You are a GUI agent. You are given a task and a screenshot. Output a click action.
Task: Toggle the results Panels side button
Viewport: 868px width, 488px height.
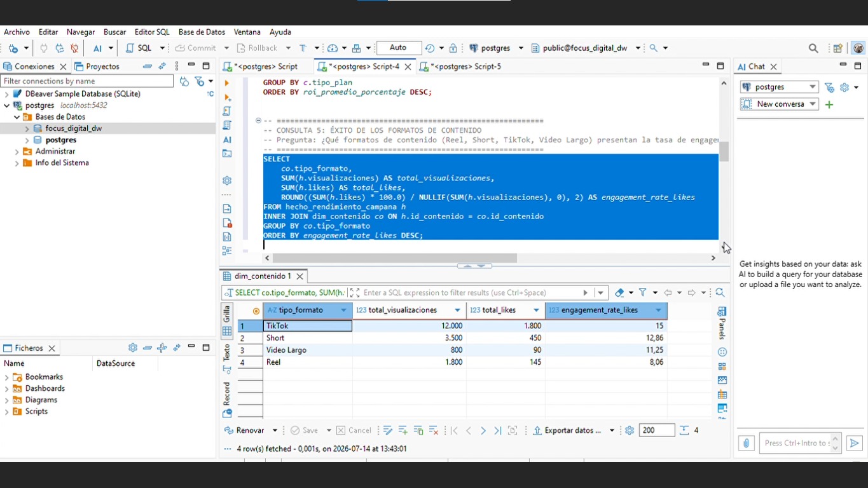[722, 322]
